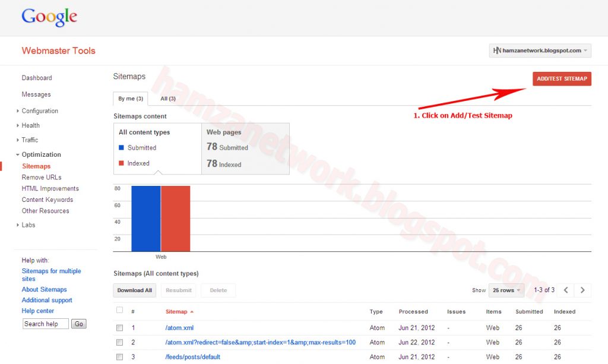Click the Download All button
The image size is (608, 364).
point(135,290)
